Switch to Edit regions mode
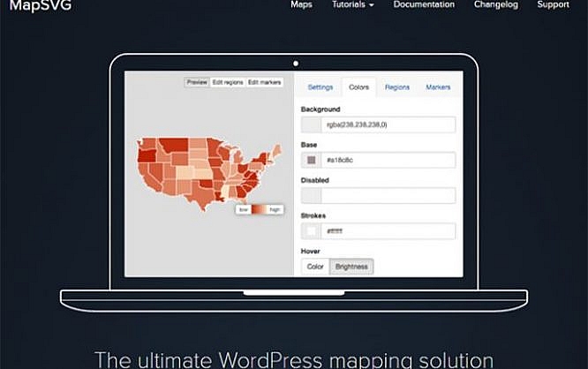 coord(228,82)
